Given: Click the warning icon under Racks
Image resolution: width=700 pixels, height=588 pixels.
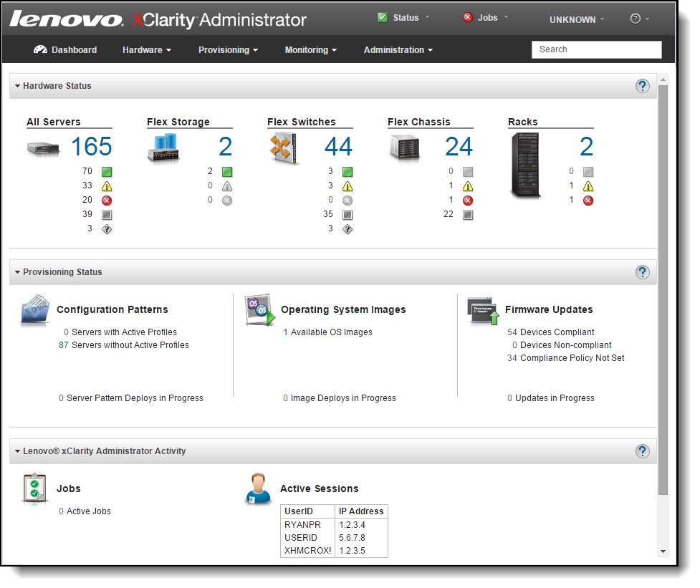Looking at the screenshot, I should 588,186.
